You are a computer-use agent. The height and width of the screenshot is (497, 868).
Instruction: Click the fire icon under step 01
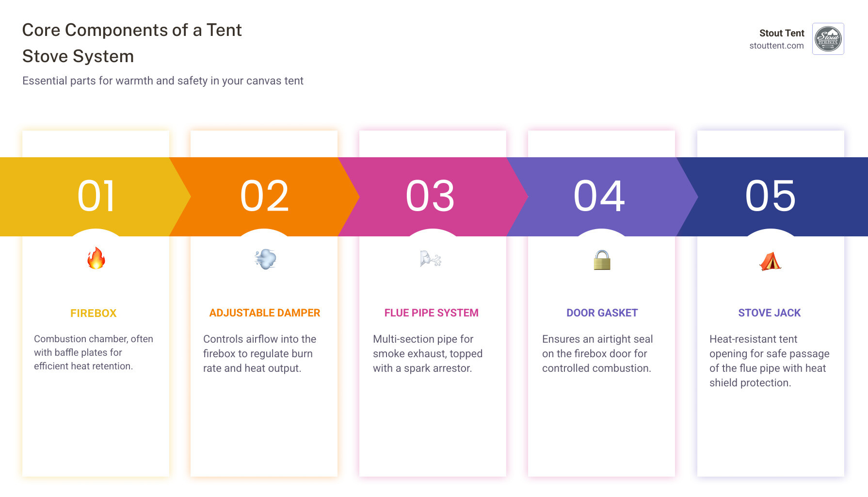click(96, 258)
